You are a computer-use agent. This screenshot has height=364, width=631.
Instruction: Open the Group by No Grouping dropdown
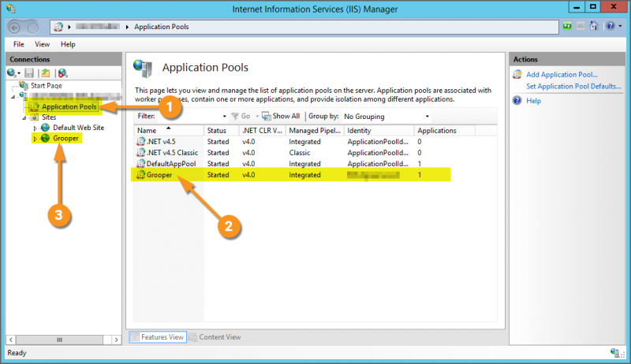(386, 117)
